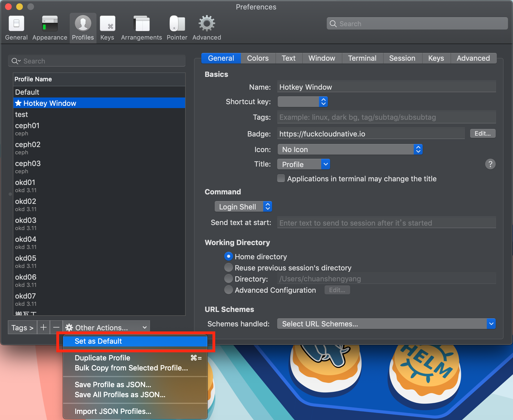
Task: Open the Select URL Schemes dropdown
Action: (386, 324)
